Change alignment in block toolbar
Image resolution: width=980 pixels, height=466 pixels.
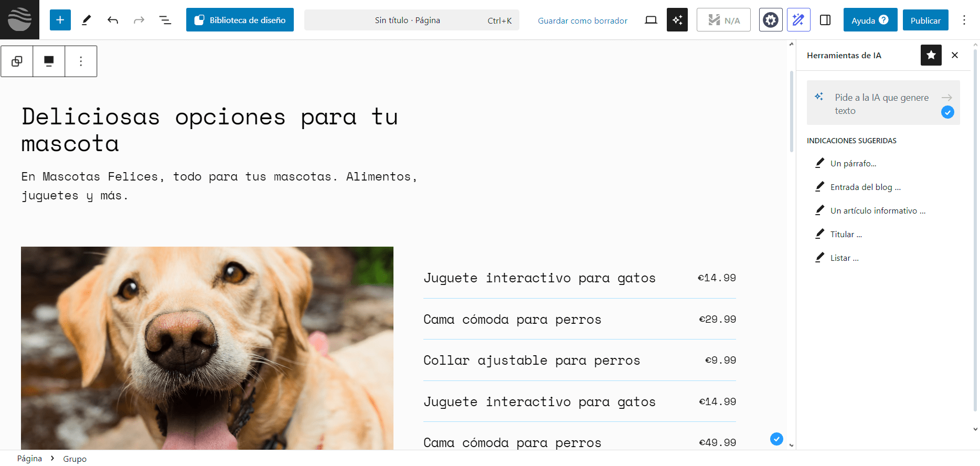click(x=49, y=61)
